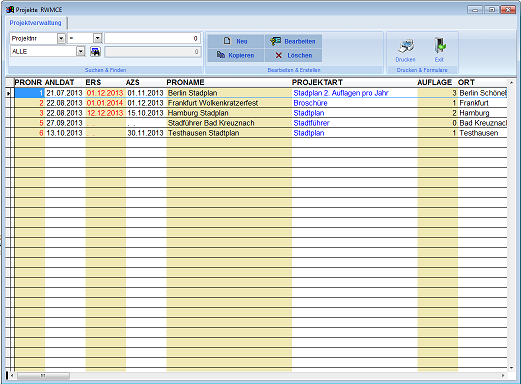
Task: Click the disabled second search value field
Action: click(152, 52)
